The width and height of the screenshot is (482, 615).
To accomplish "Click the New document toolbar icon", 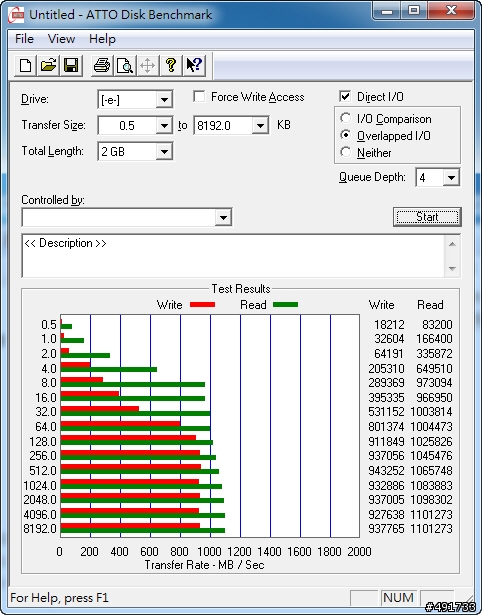I will coord(25,65).
